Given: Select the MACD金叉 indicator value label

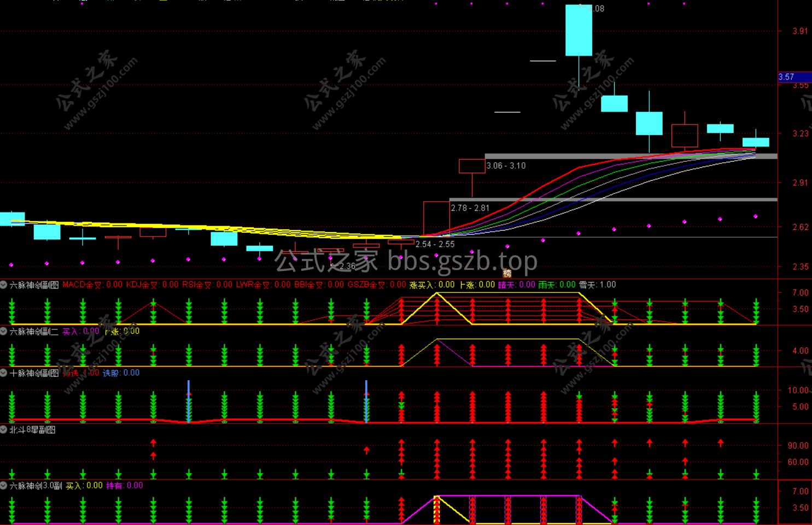Looking at the screenshot, I should pyautogui.click(x=92, y=285).
